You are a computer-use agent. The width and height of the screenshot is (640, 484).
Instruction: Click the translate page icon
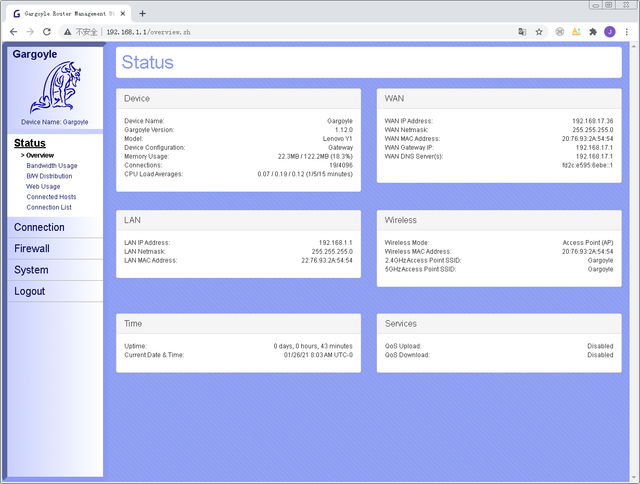click(x=522, y=32)
